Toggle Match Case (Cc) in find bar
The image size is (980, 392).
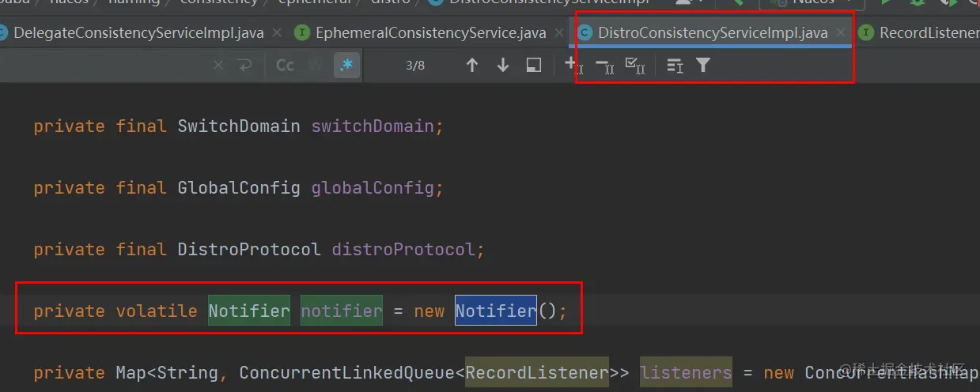point(285,66)
